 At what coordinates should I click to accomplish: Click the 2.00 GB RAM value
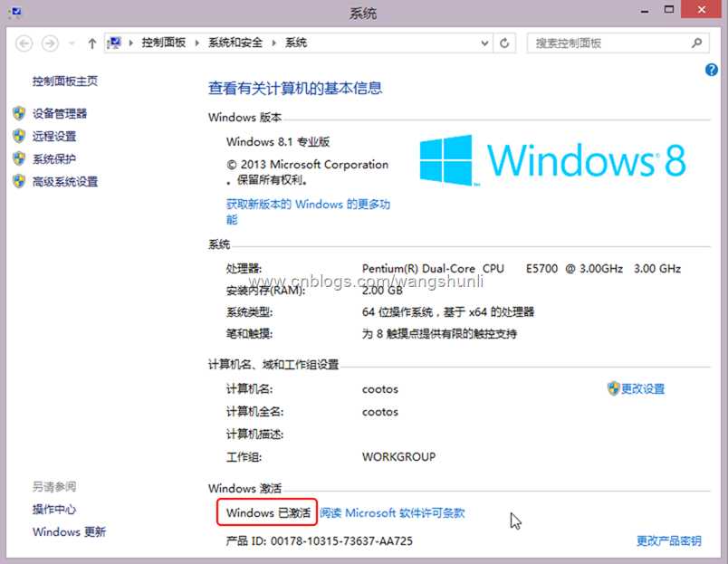point(382,290)
